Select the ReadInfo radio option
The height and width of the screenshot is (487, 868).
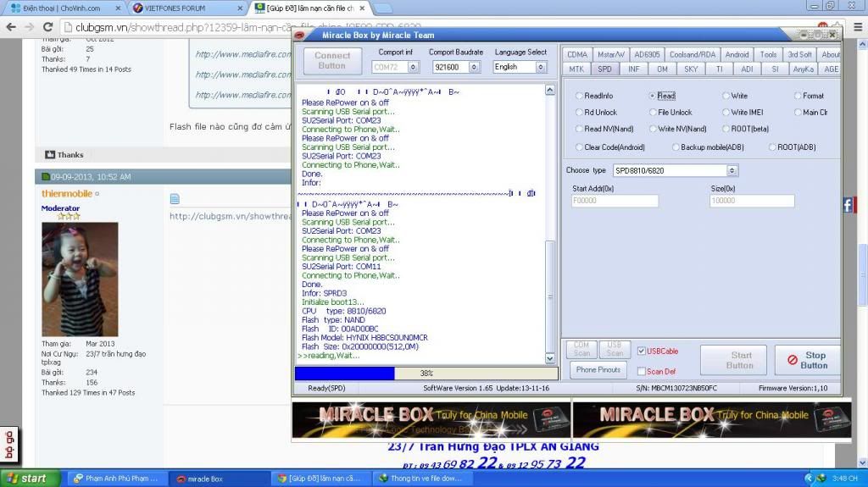579,96
